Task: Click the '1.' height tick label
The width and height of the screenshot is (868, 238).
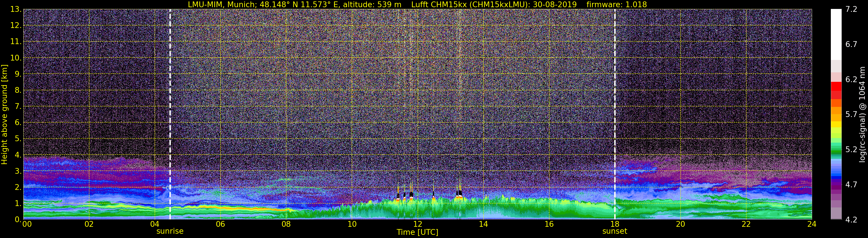Action: [18, 203]
